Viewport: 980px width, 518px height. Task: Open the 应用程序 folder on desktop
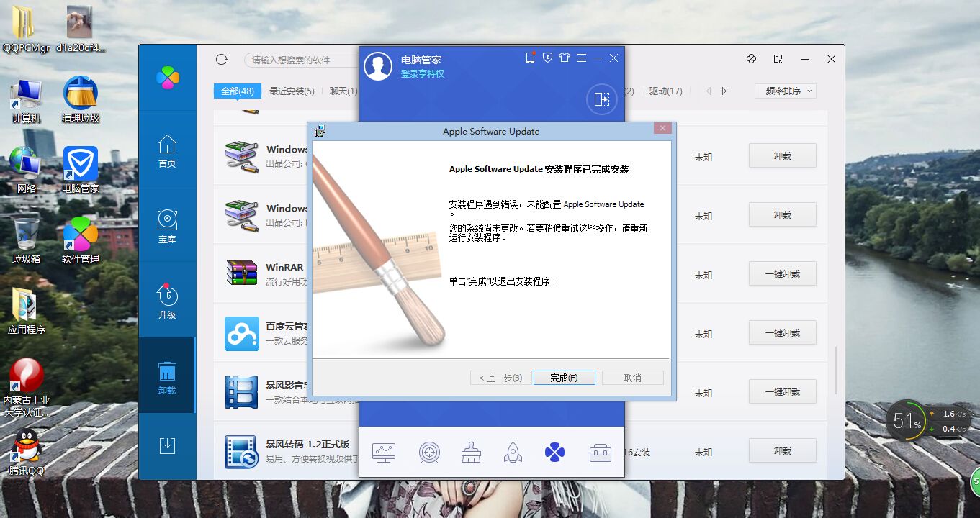click(x=27, y=311)
